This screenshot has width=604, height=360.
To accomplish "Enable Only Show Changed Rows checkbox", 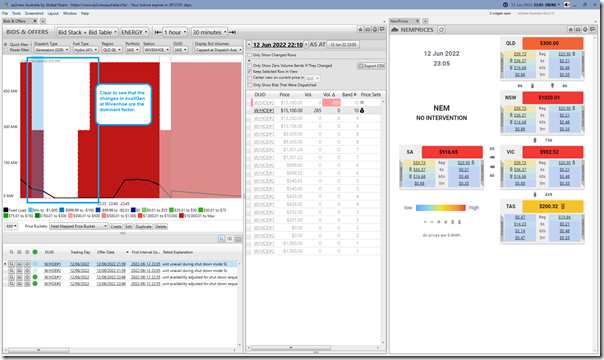I will [x=250, y=55].
